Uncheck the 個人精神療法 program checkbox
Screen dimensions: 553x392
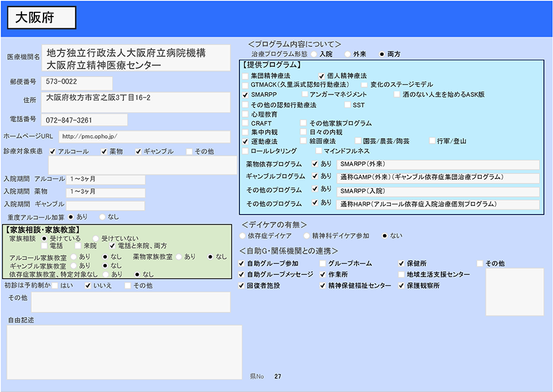(321, 75)
